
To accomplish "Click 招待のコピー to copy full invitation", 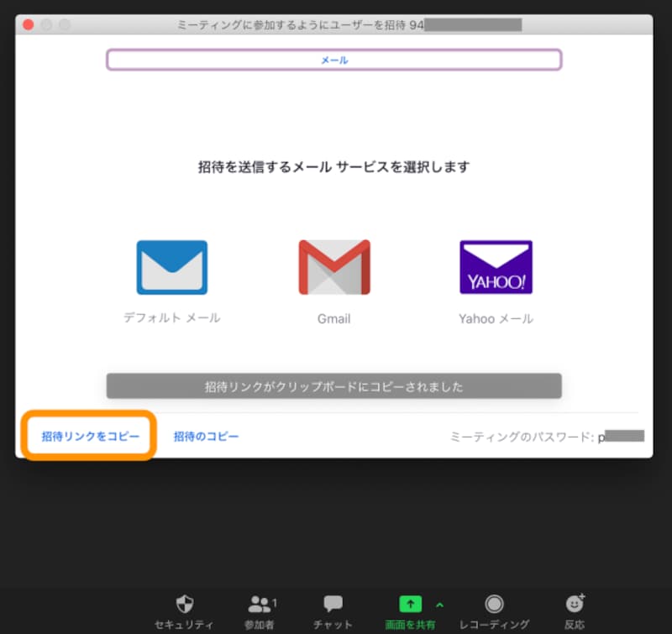I will (204, 435).
